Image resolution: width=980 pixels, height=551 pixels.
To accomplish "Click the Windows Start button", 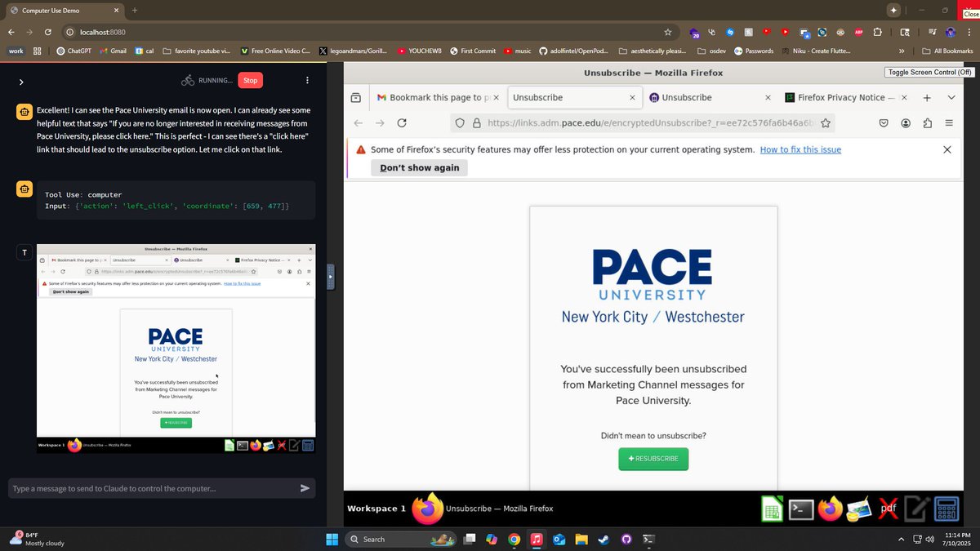I will (x=332, y=539).
